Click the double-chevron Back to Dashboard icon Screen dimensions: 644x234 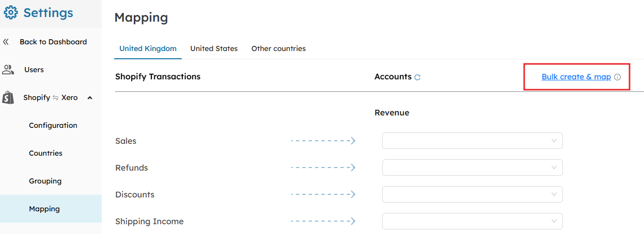[6, 42]
